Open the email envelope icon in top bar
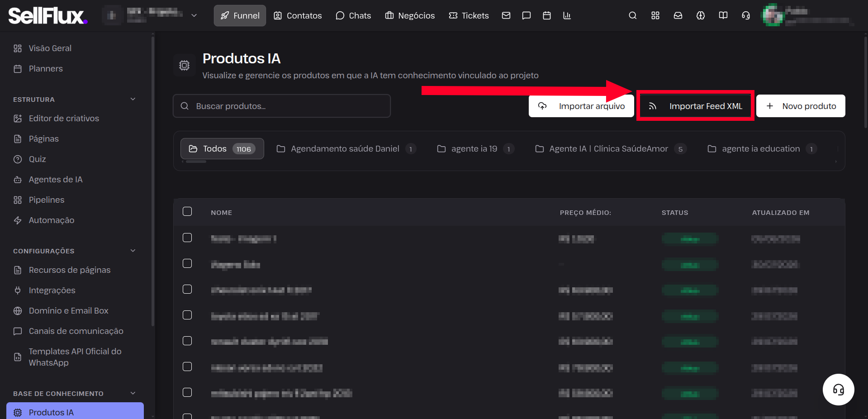 pyautogui.click(x=506, y=15)
